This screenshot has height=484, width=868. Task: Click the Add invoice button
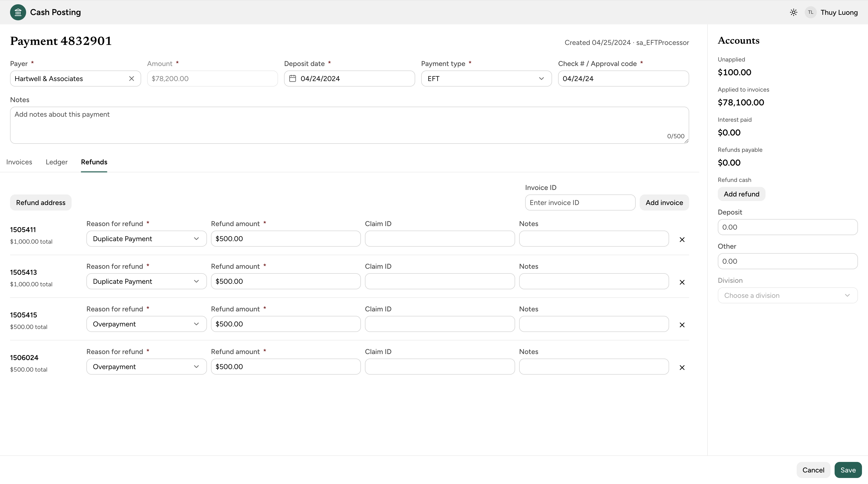click(x=664, y=203)
